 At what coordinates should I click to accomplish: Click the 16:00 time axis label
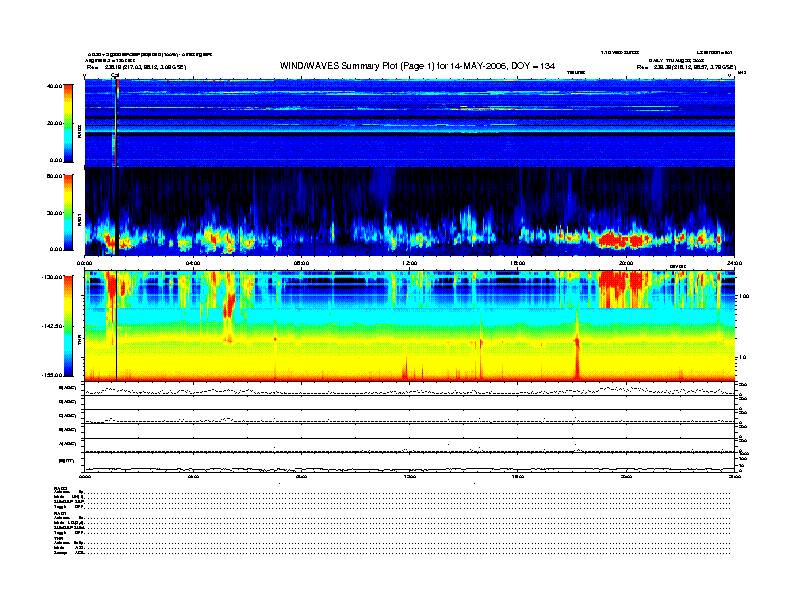(517, 263)
